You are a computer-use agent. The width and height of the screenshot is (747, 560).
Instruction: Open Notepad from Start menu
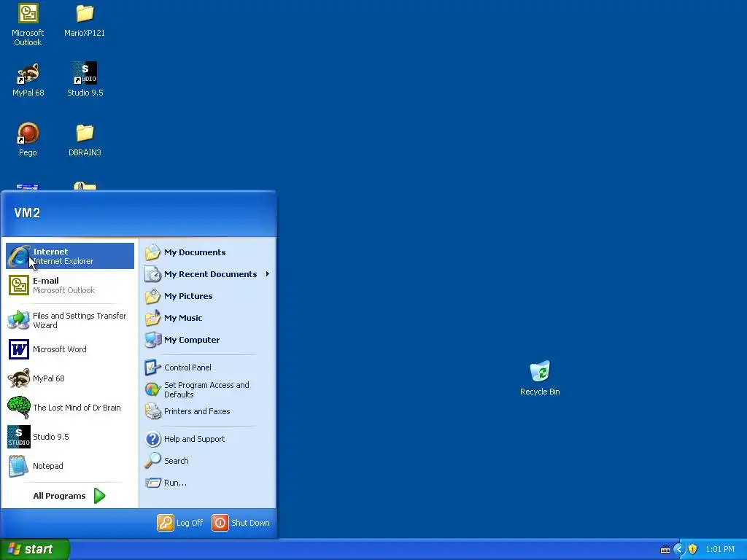click(70, 466)
